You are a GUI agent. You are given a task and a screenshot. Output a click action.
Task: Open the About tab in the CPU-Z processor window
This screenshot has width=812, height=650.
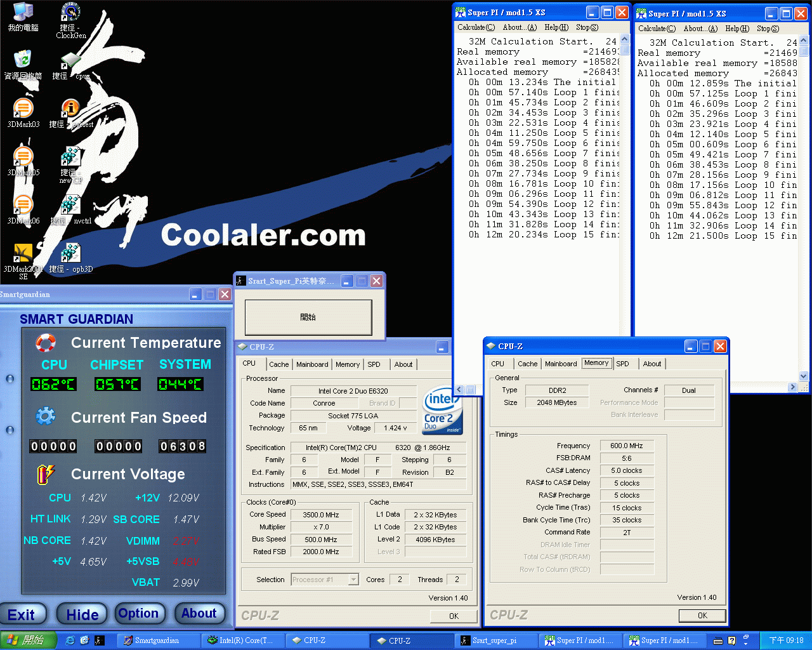point(403,365)
